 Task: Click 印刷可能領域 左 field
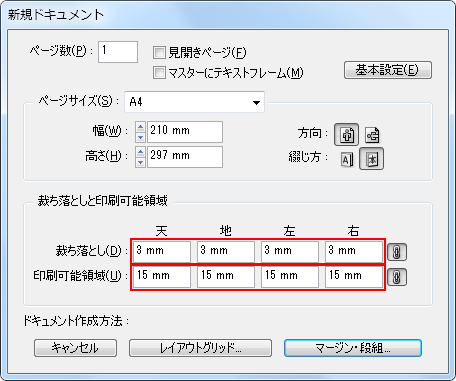tap(290, 277)
